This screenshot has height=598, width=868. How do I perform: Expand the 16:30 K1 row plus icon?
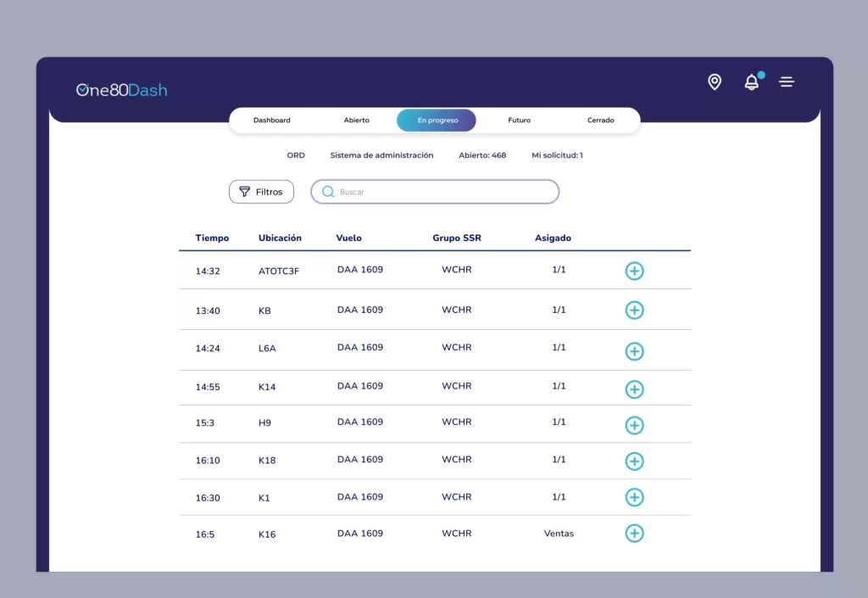[634, 497]
